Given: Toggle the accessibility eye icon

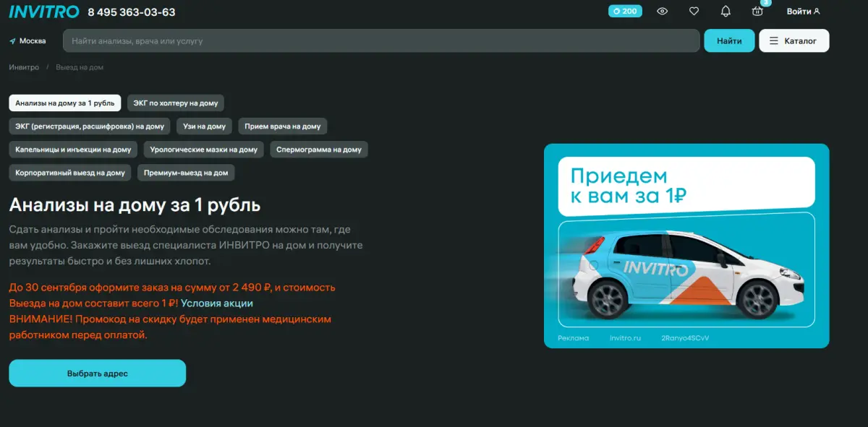Looking at the screenshot, I should [x=662, y=12].
